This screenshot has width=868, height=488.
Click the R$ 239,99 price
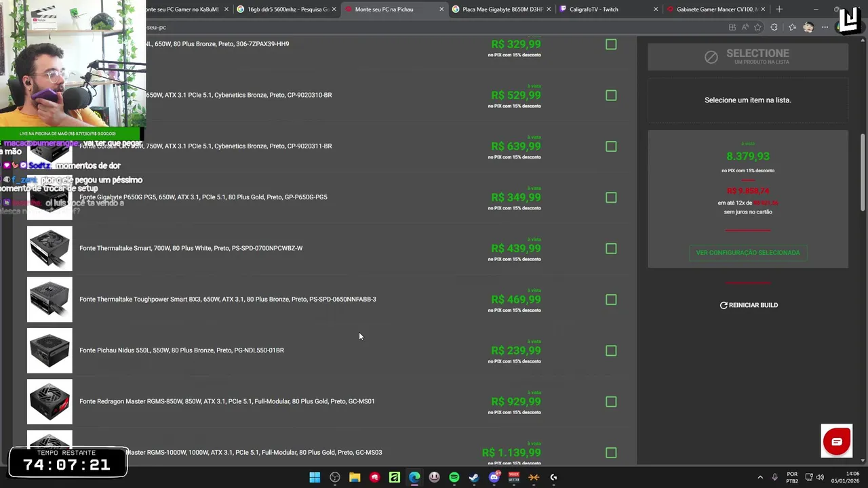516,351
